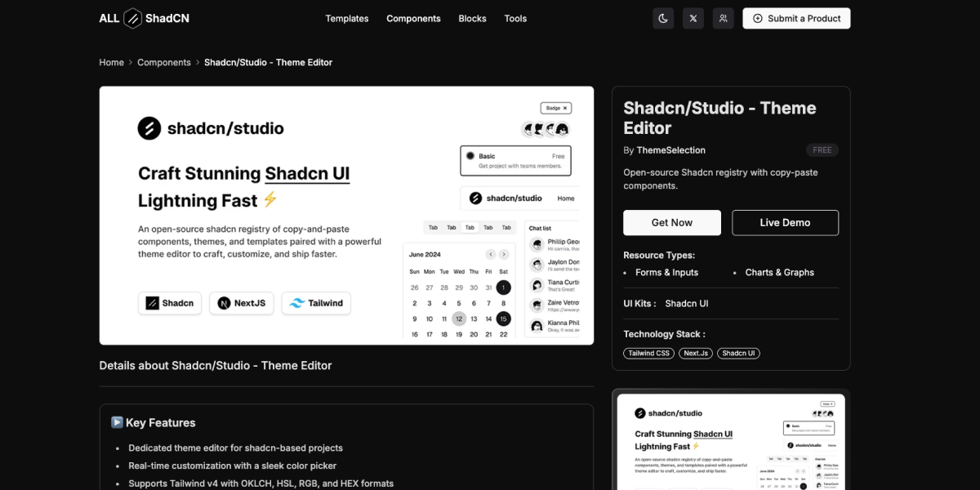This screenshot has width=980, height=490.
Task: Click the Key Features heading
Action: click(154, 422)
